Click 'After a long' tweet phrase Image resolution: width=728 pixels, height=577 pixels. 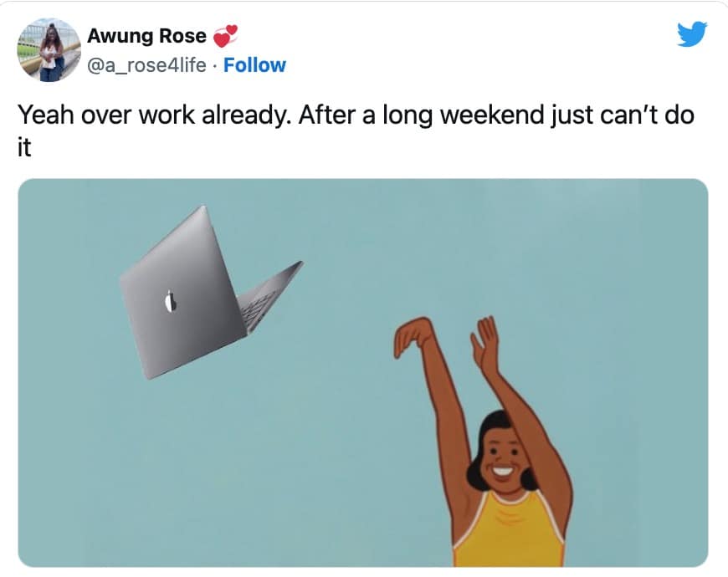[x=366, y=115]
